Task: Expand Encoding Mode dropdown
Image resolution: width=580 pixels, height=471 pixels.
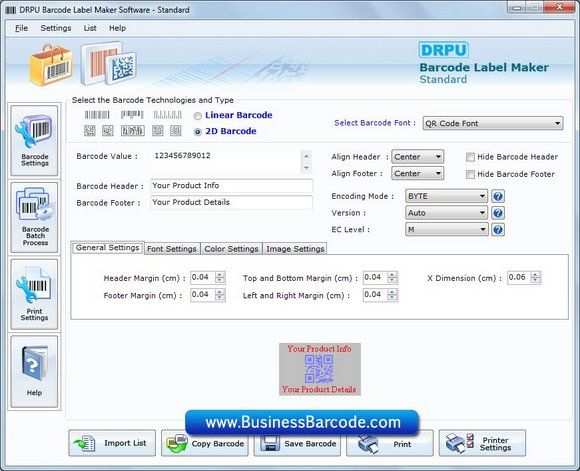Action: point(447,196)
